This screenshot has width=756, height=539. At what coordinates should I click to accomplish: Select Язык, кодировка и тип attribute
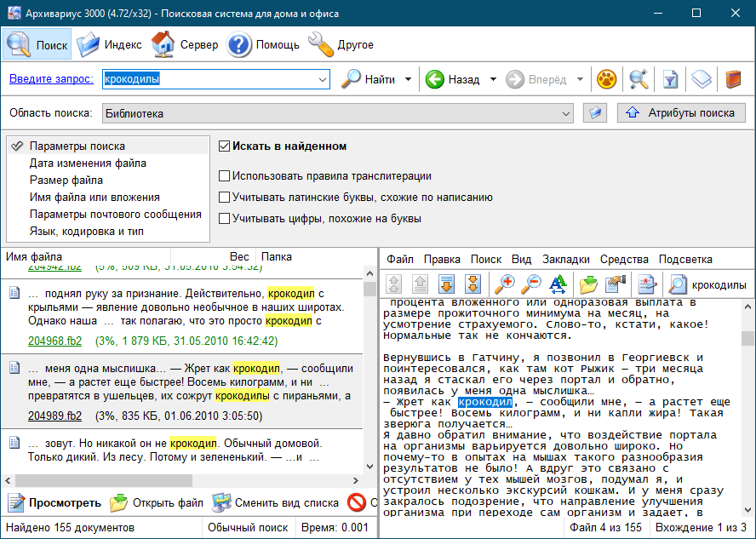click(x=108, y=232)
